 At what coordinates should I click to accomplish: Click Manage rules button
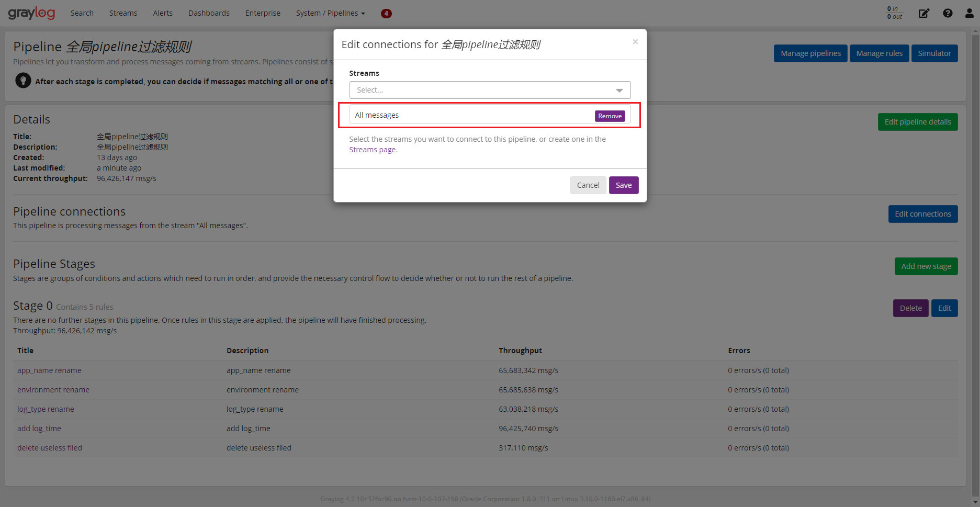[x=879, y=53]
